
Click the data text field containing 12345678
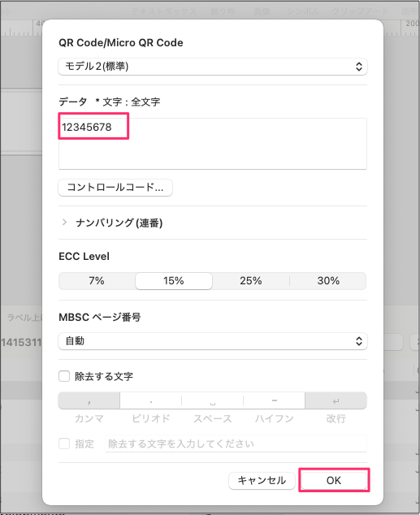click(213, 144)
